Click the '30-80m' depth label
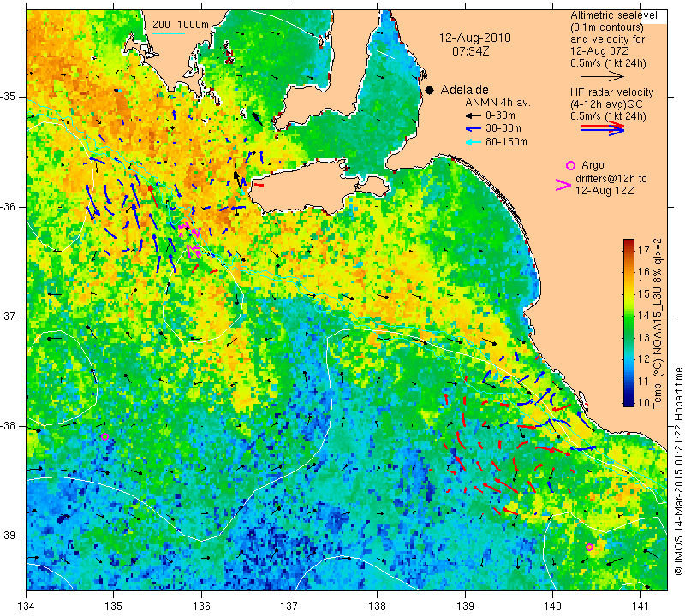Viewport: 685px width, 616px height. click(x=503, y=129)
